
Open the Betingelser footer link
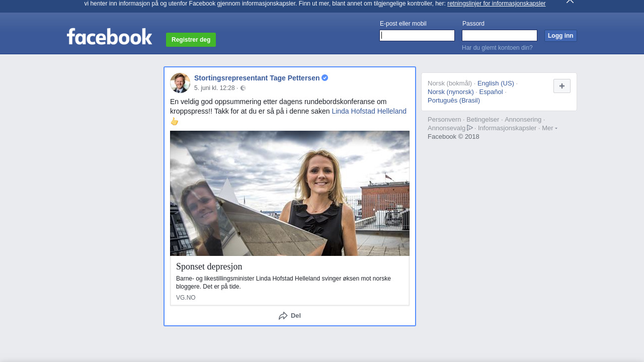483,120
